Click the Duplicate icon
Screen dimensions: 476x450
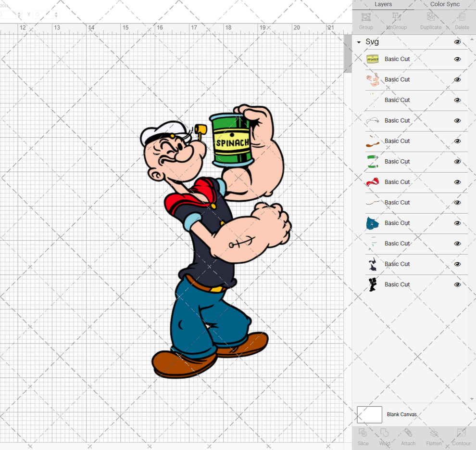click(430, 21)
